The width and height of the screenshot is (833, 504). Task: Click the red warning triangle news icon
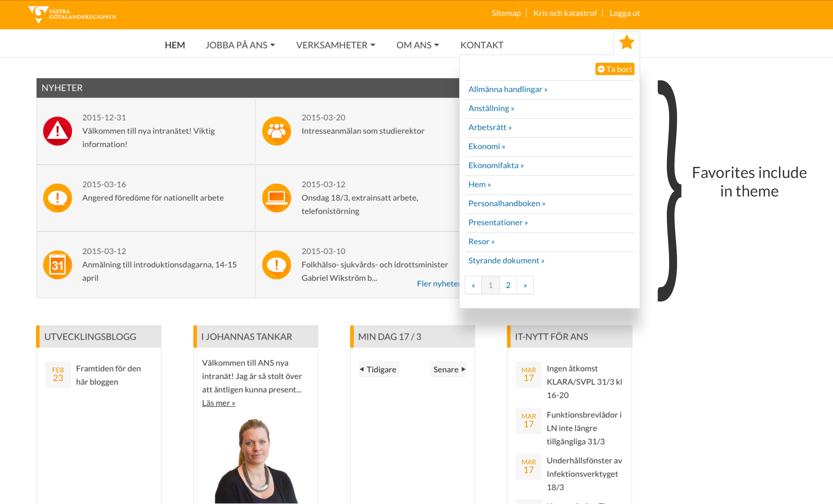[58, 131]
